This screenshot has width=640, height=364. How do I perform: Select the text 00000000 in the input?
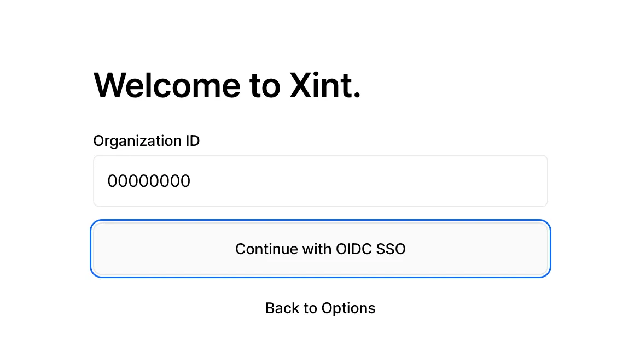[149, 180]
